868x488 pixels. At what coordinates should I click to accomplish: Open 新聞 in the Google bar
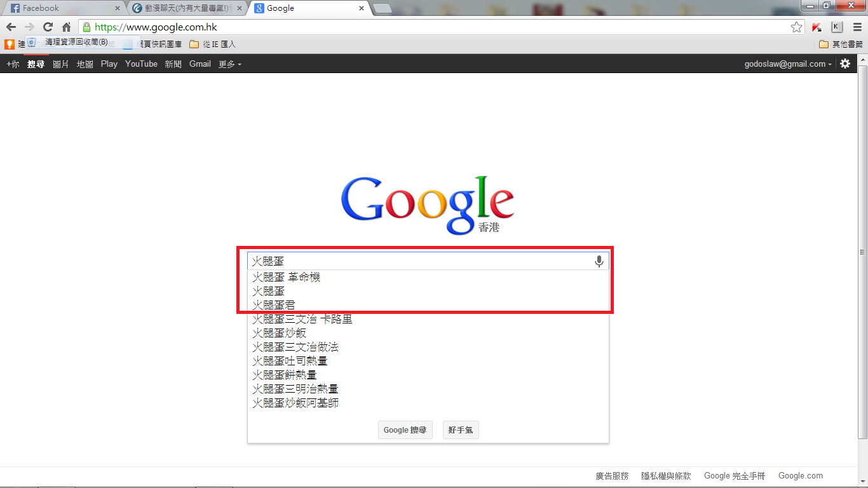click(x=173, y=64)
